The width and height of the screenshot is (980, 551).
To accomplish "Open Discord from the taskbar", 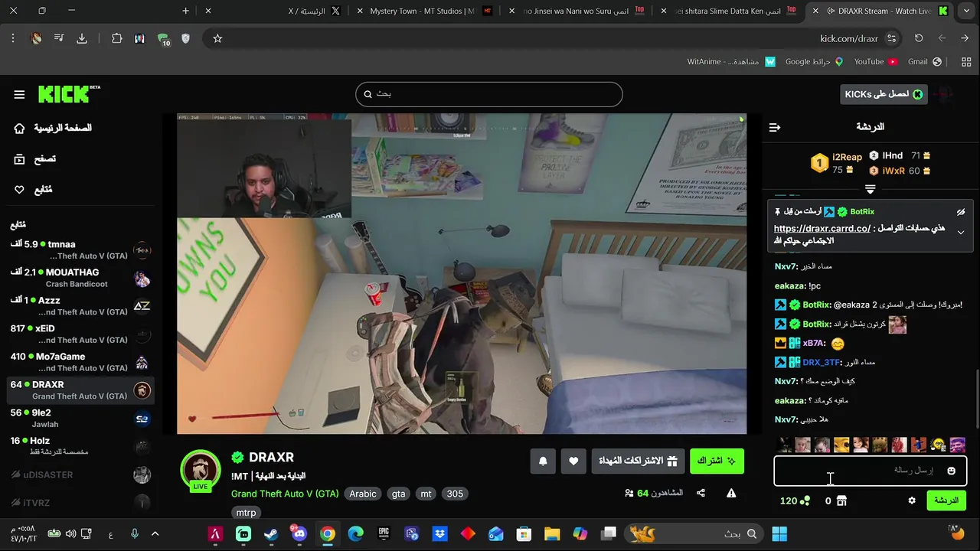I will [299, 533].
